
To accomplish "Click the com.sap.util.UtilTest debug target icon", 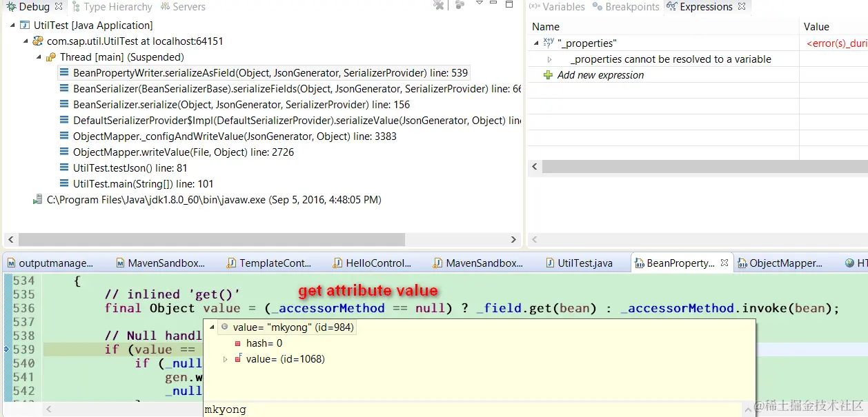I will 38,41.
